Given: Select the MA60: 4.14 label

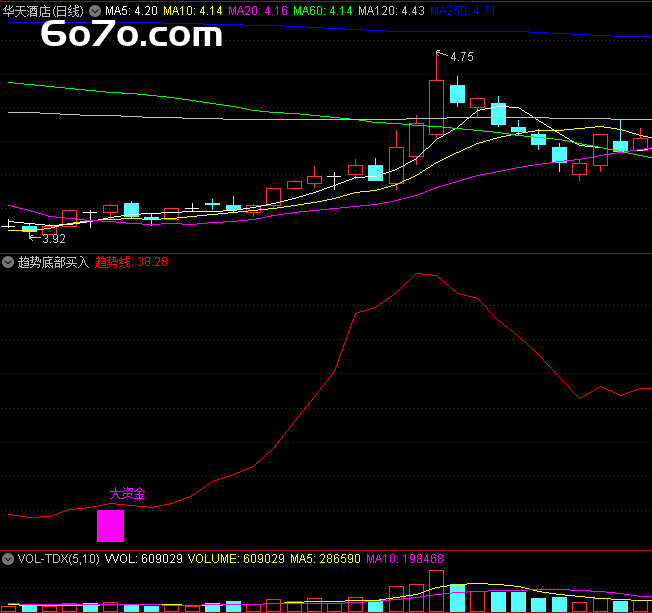Looking at the screenshot, I should [x=323, y=11].
